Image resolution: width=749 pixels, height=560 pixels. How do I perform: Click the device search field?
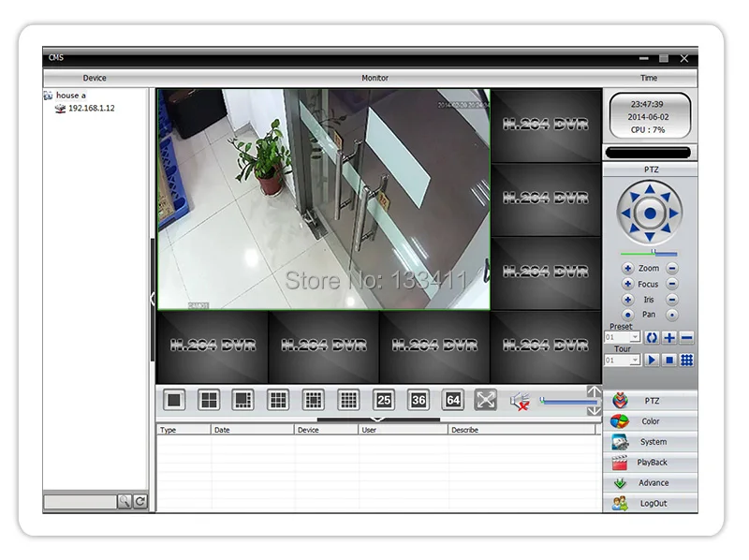81,502
